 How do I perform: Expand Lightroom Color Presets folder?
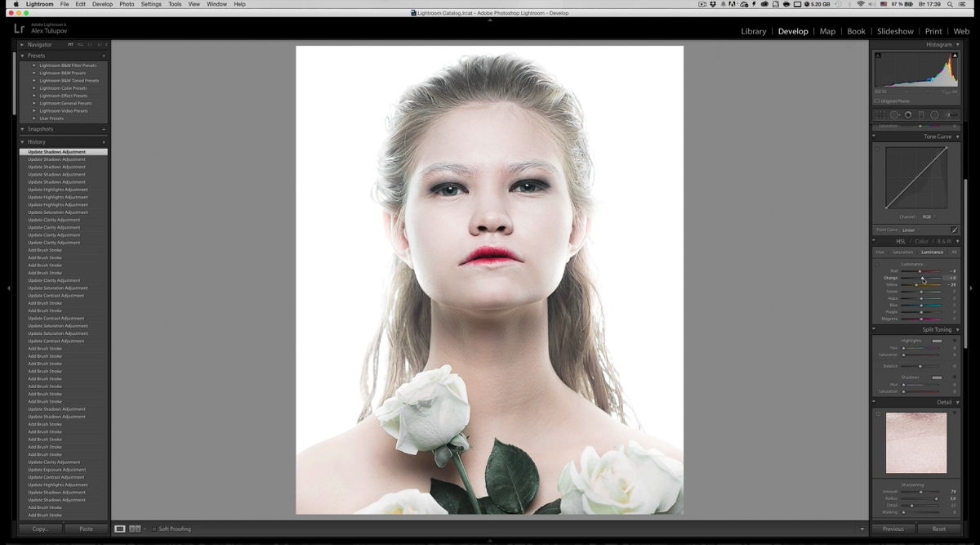click(34, 88)
